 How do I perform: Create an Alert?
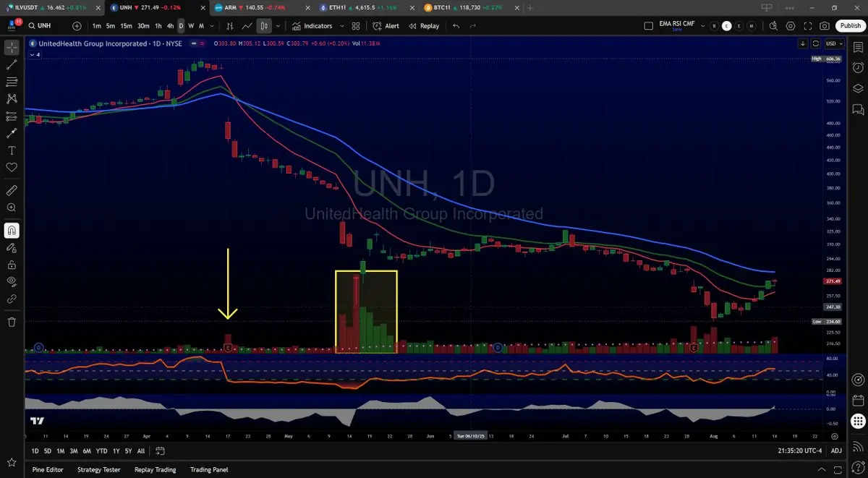(386, 26)
